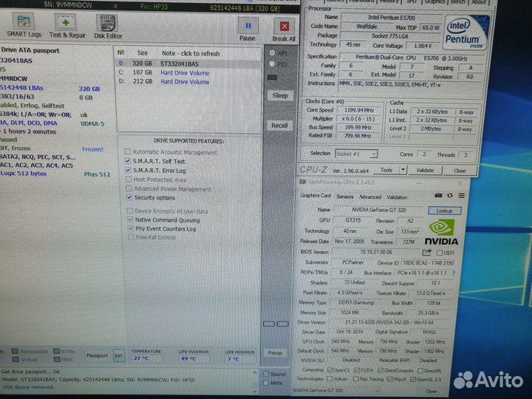Viewport: 532px width, 399px height.
Task: Click the NVIDIA GeForce GT 320 name field
Action: pyautogui.click(x=378, y=210)
